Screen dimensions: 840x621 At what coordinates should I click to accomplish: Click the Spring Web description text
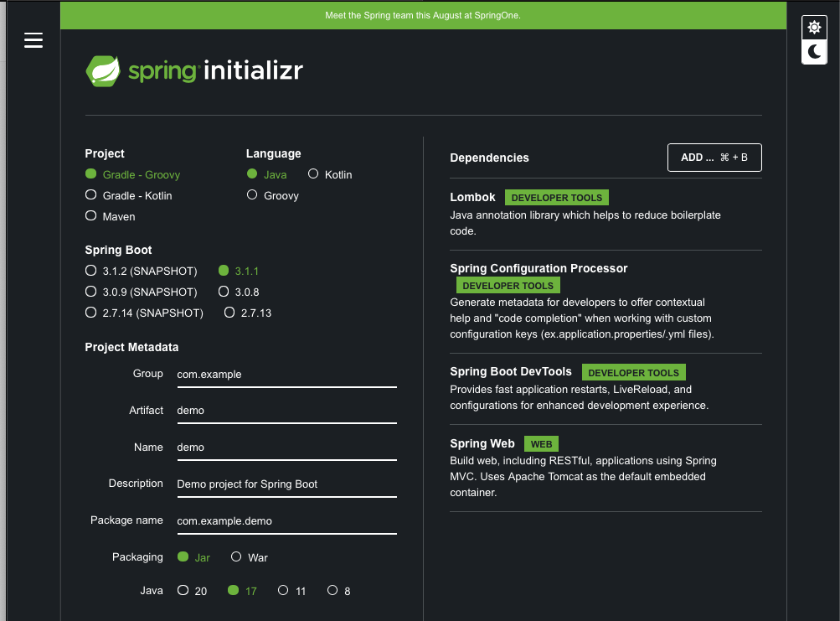583,477
